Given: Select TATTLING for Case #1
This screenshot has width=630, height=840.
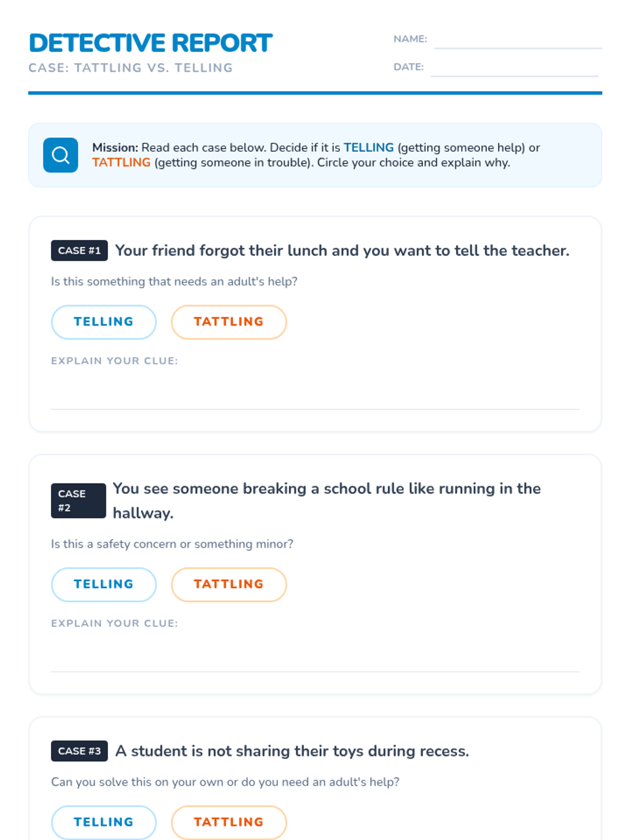Looking at the screenshot, I should tap(229, 322).
